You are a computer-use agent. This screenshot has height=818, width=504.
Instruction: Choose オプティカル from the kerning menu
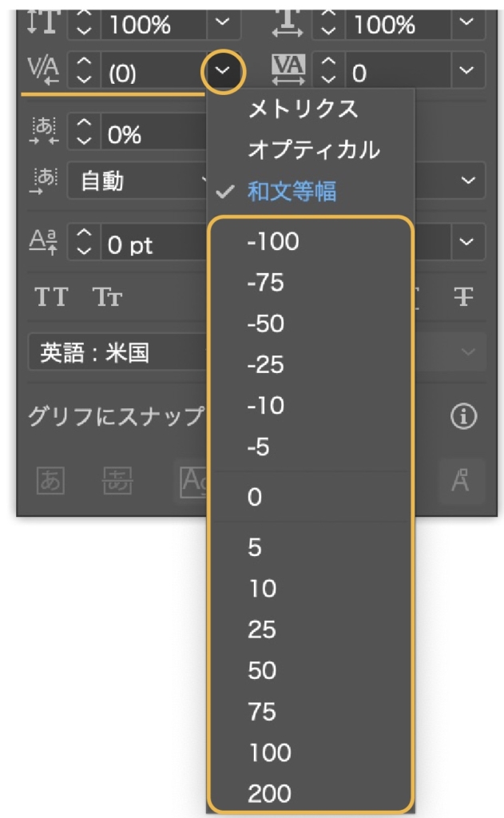click(314, 149)
